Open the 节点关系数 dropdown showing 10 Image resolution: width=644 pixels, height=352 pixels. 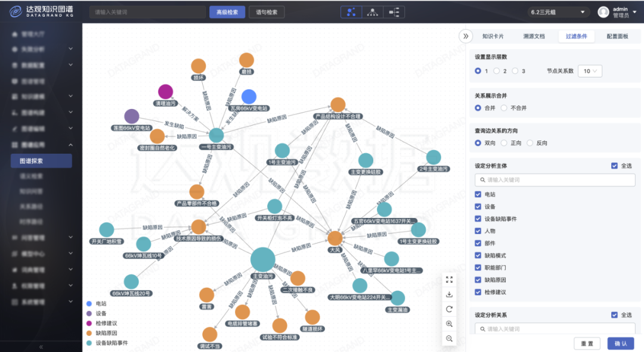tap(590, 71)
